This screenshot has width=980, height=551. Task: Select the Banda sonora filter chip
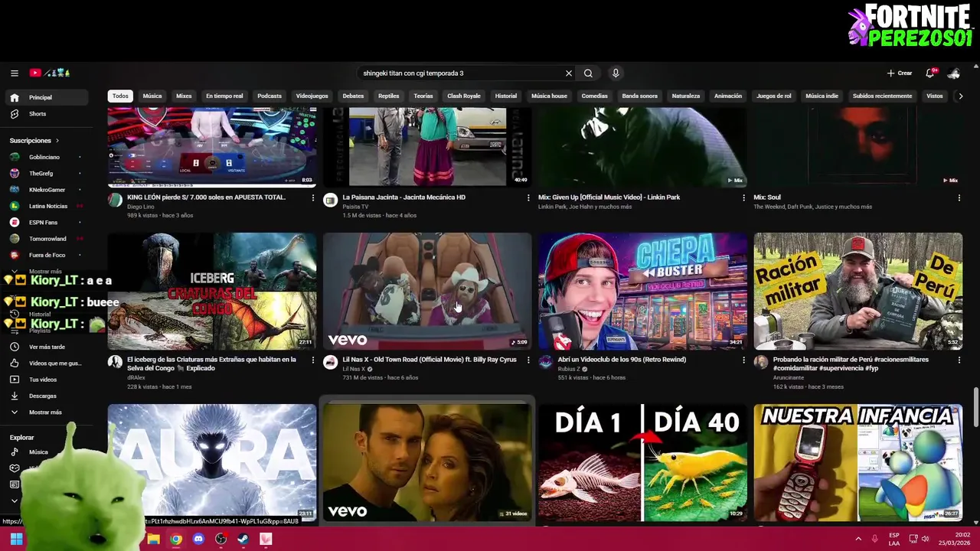(640, 96)
